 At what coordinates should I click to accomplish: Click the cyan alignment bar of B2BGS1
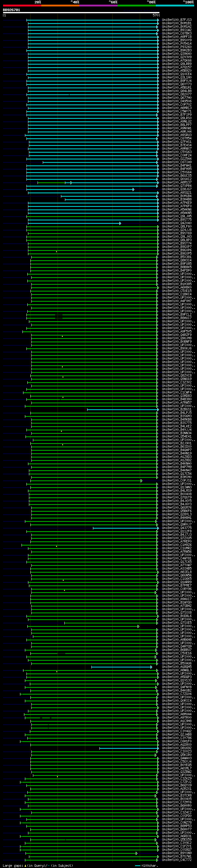(123, 410)
